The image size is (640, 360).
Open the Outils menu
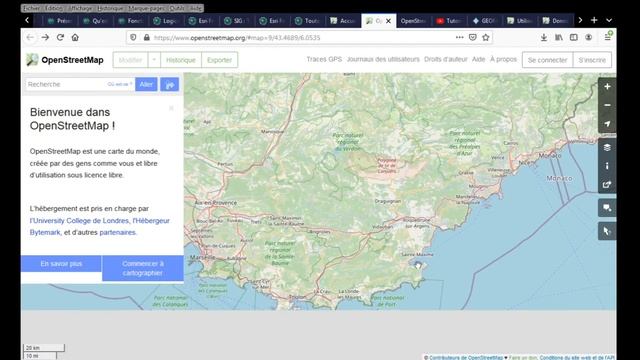(x=177, y=8)
